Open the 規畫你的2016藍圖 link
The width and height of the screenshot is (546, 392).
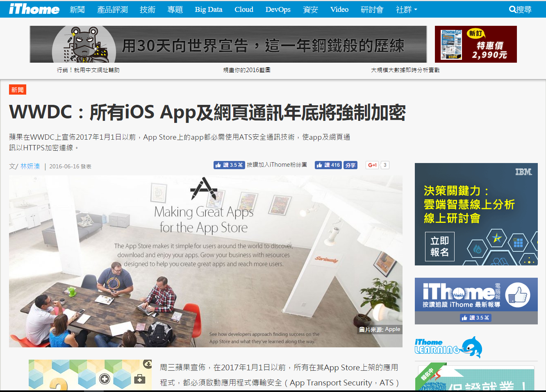(x=246, y=70)
